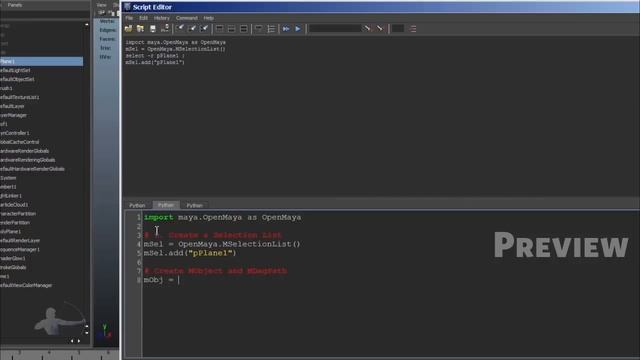Screen dimensions: 640x360
Task: Toggle Show Line Numbers icon
Action: pos(271,29)
